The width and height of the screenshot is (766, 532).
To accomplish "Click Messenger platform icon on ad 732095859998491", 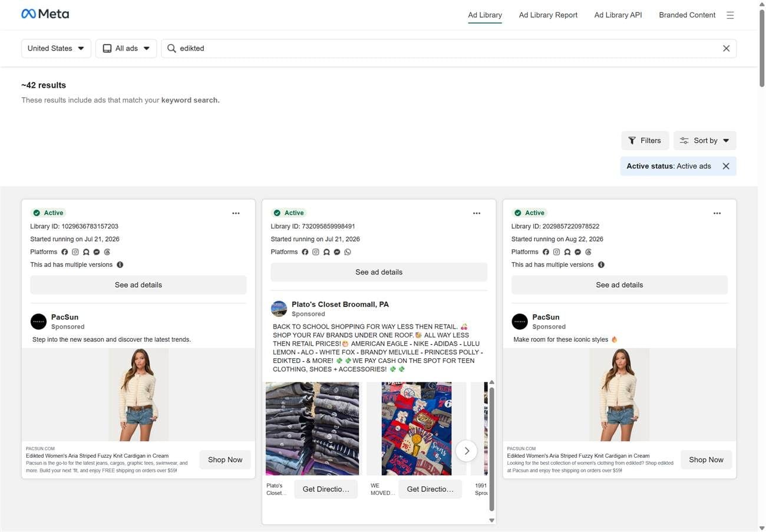I will click(x=337, y=252).
